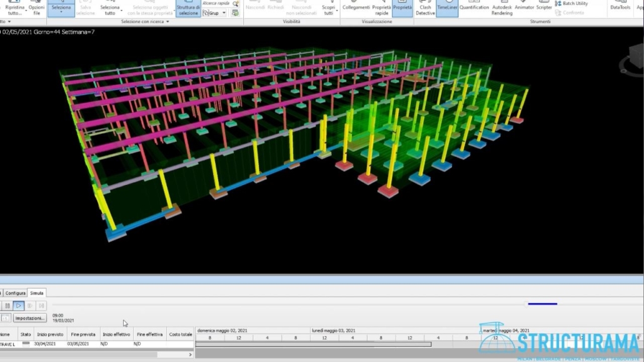The width and height of the screenshot is (644, 362).
Task: Toggle the TimeLiner window
Action: 447,8
